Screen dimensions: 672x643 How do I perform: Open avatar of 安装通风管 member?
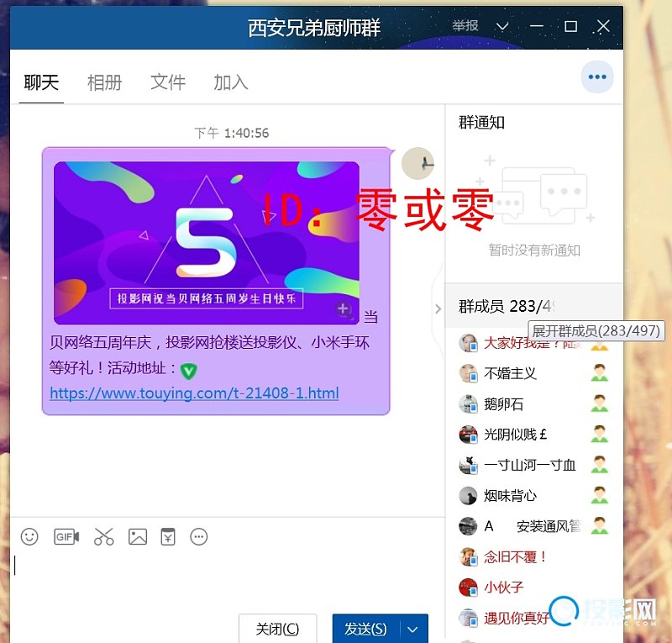pos(468,526)
